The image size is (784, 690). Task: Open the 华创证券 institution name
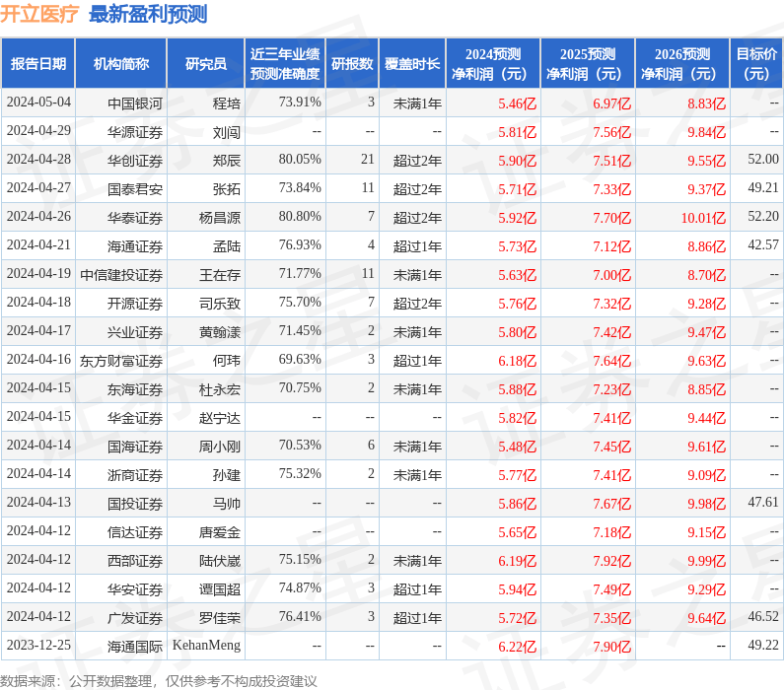(x=135, y=160)
